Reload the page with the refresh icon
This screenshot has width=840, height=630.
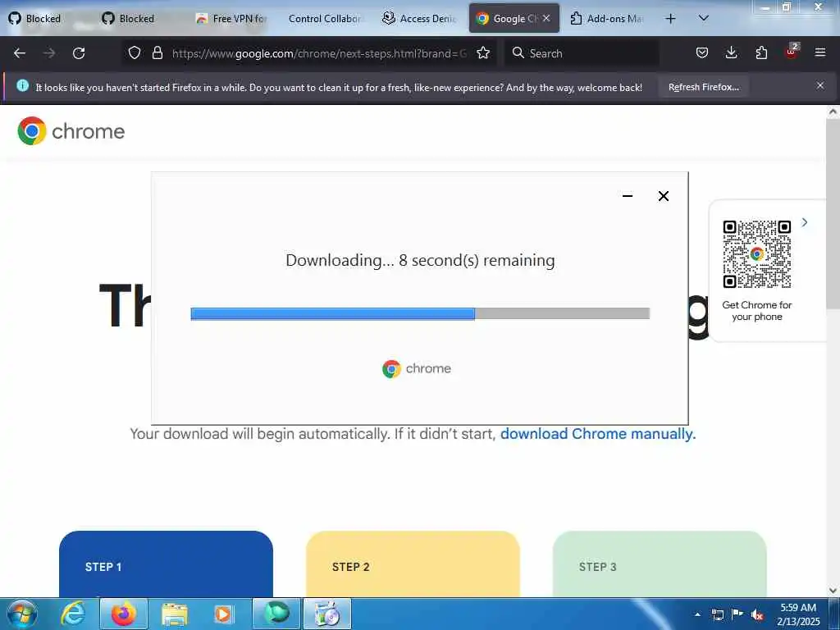click(79, 53)
